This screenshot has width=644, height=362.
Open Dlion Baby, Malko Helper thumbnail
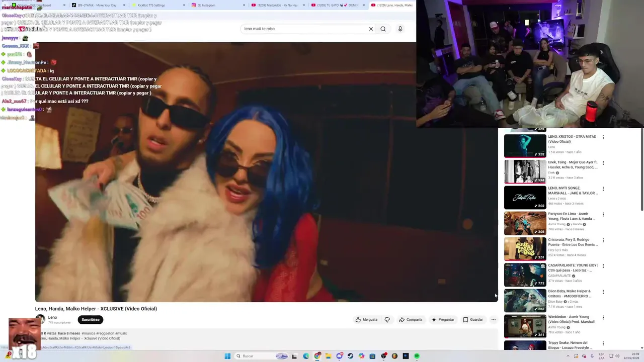pos(525,300)
